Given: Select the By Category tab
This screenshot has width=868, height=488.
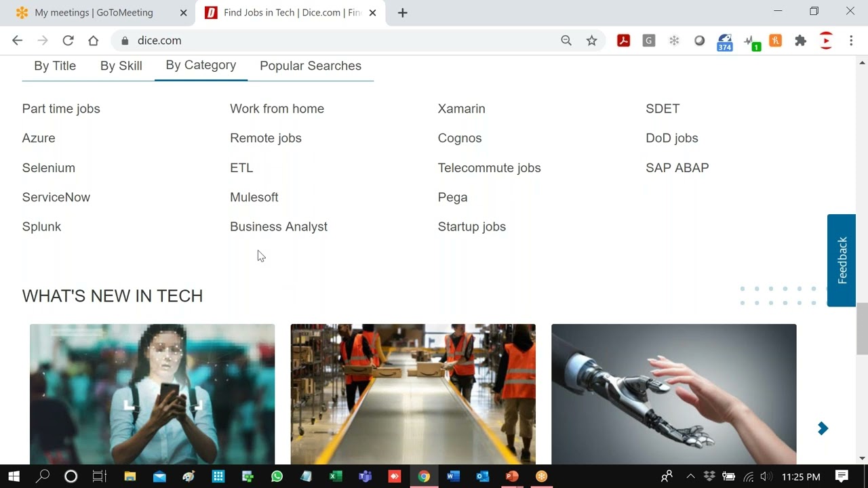Looking at the screenshot, I should coord(201,65).
